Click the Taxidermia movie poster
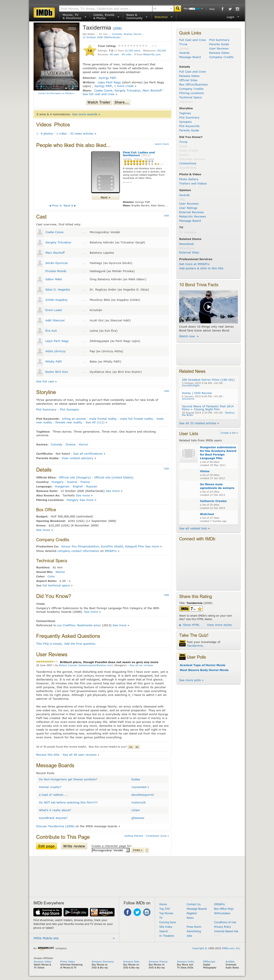Screen dimensions: 274x980 pos(57,56)
